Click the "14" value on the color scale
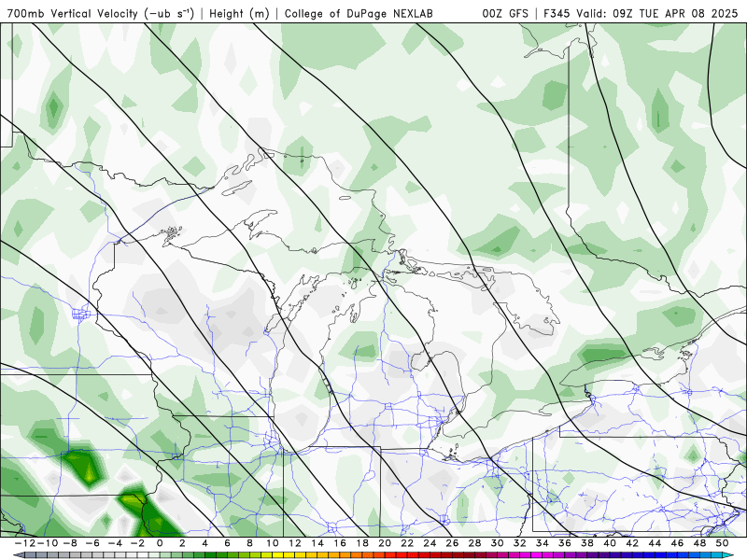The width and height of the screenshot is (747, 560). click(317, 543)
